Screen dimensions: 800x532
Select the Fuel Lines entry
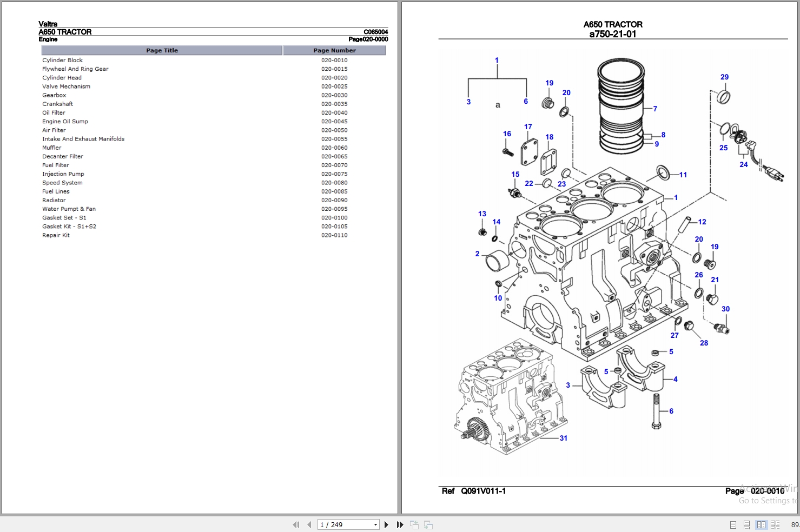56,191
